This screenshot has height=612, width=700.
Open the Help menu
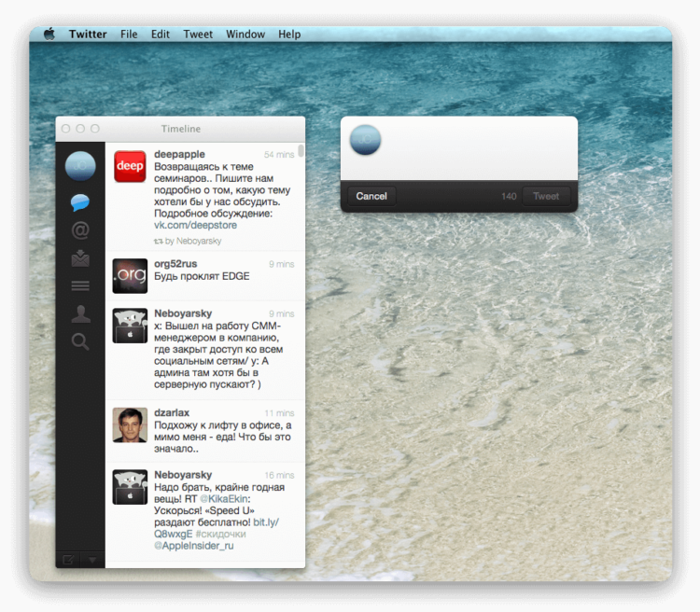click(289, 34)
